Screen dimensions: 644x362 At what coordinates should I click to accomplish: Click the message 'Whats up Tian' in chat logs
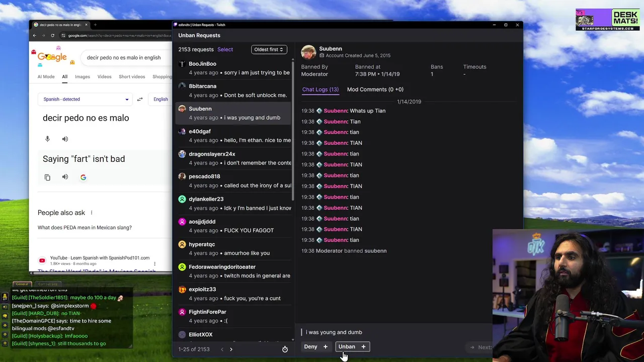click(367, 111)
